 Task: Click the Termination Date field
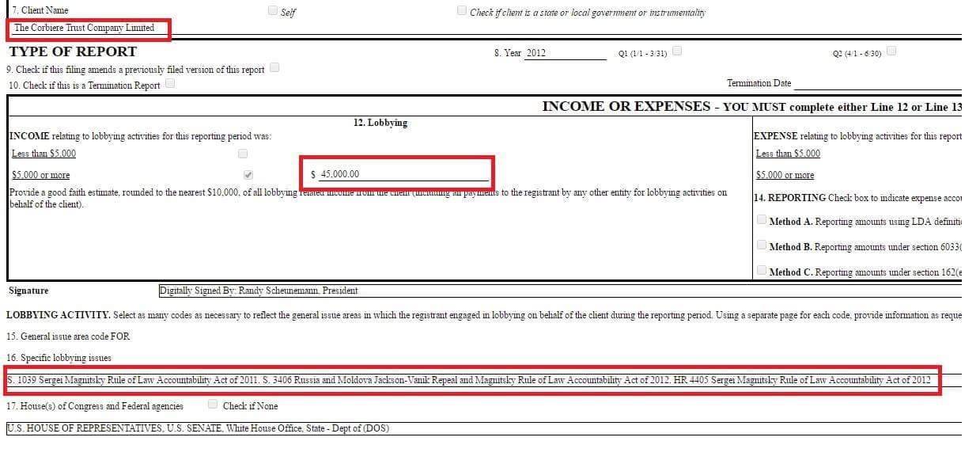878,83
